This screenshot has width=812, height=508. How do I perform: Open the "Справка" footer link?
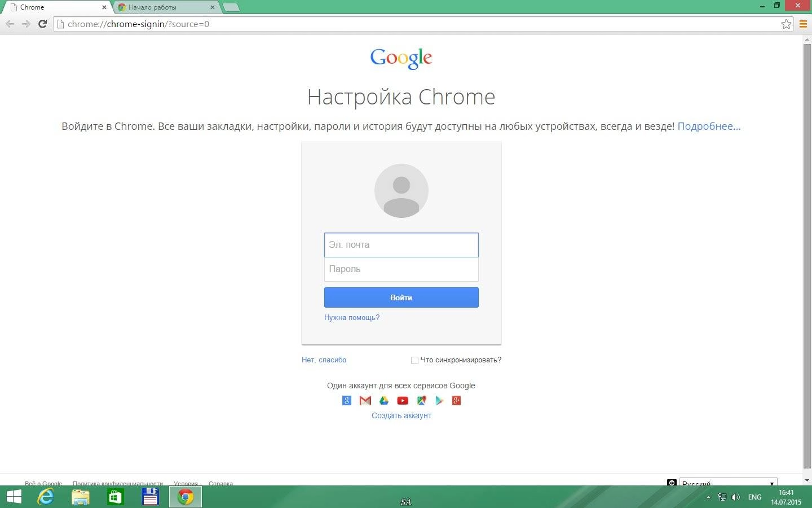click(x=220, y=483)
